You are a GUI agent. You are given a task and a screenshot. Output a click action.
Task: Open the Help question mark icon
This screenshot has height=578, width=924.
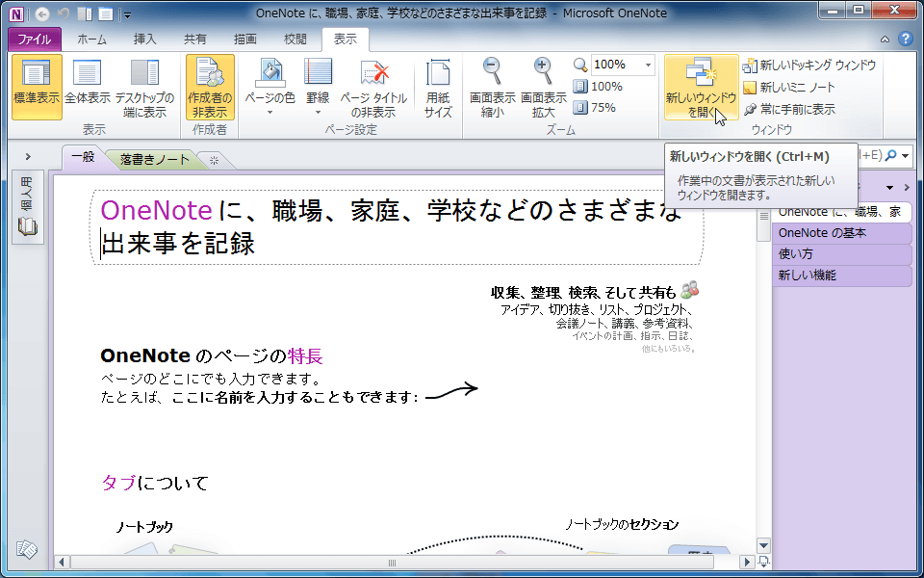tap(905, 39)
